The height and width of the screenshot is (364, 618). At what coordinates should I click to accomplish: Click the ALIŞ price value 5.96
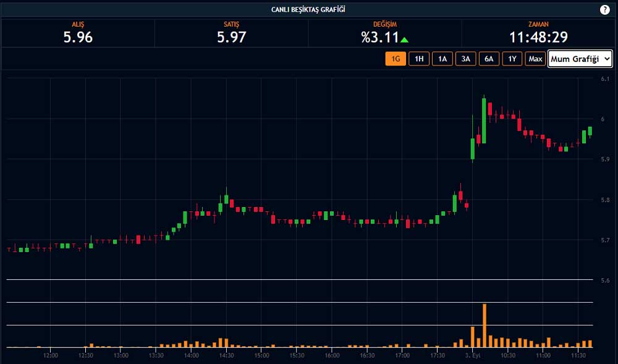(78, 38)
